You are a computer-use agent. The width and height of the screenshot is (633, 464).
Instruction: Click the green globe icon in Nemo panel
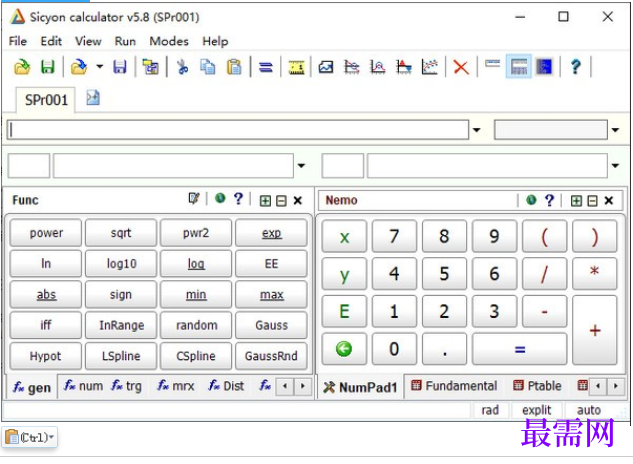(531, 200)
